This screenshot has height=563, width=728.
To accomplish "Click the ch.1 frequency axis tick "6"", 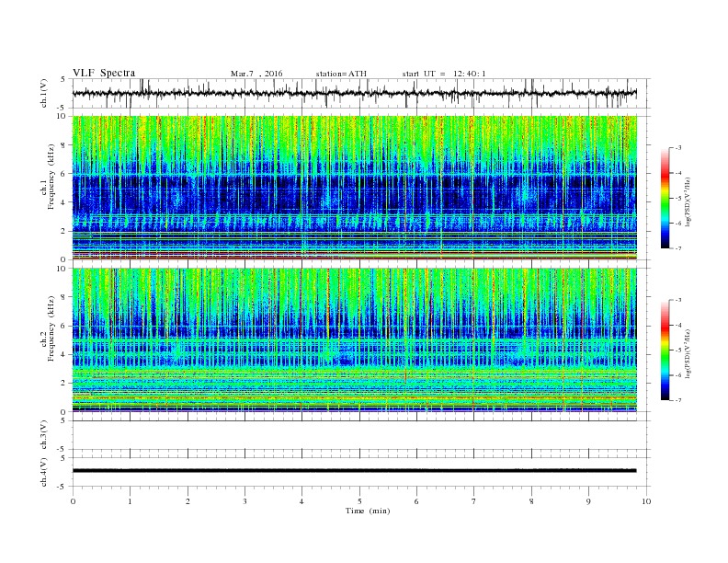I will (x=63, y=173).
